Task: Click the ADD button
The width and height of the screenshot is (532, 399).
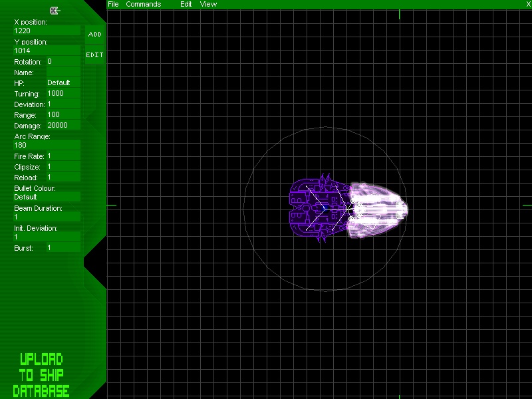Action: [94, 35]
